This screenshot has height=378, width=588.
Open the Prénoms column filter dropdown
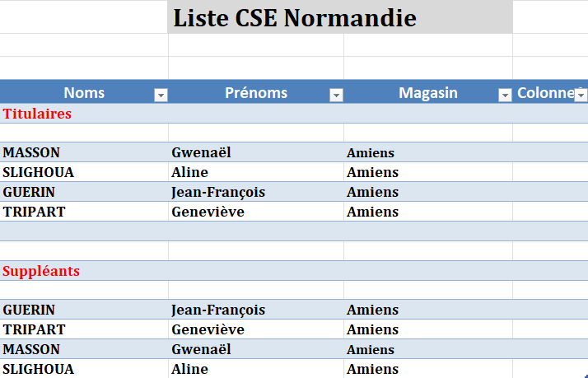[336, 96]
